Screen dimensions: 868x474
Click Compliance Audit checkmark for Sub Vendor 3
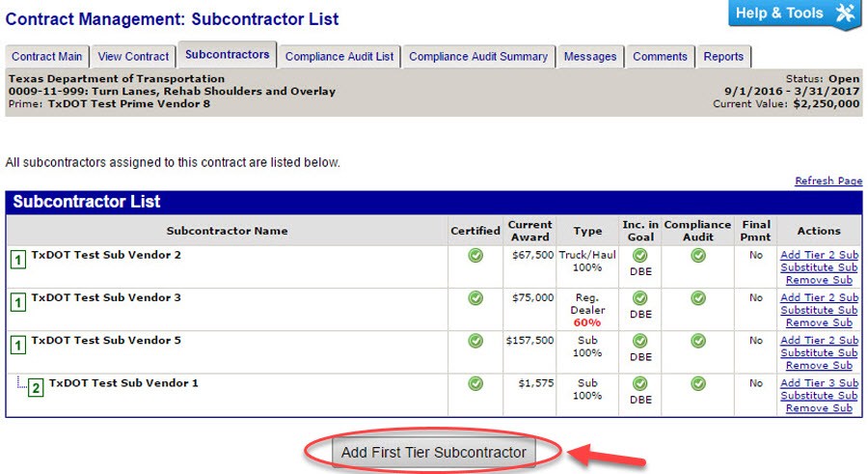[x=697, y=298]
